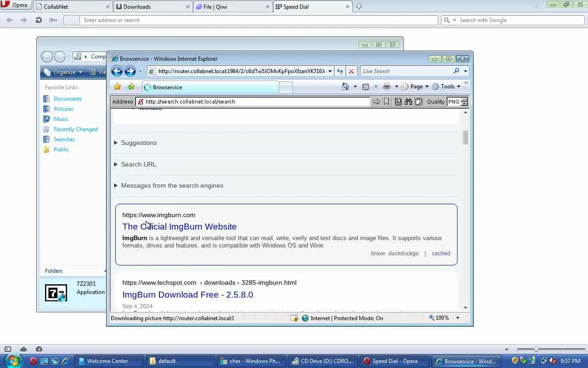Click the bookmark icon in Browservice bar

386,102
